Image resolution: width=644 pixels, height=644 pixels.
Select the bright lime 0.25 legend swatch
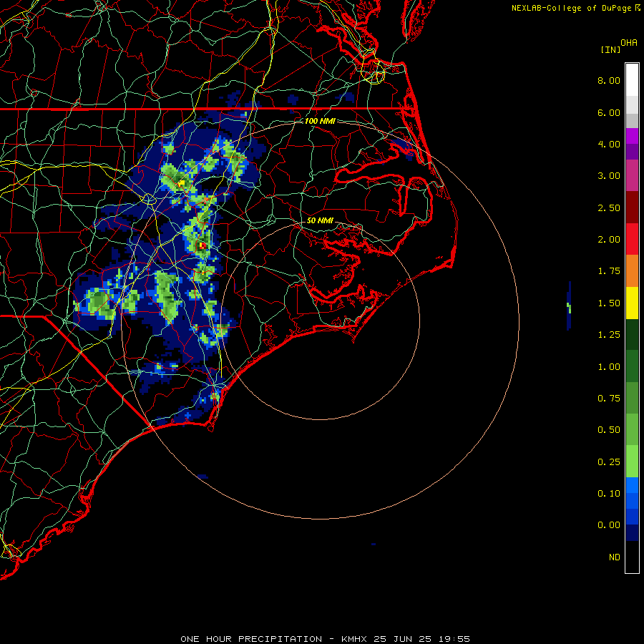(x=632, y=462)
